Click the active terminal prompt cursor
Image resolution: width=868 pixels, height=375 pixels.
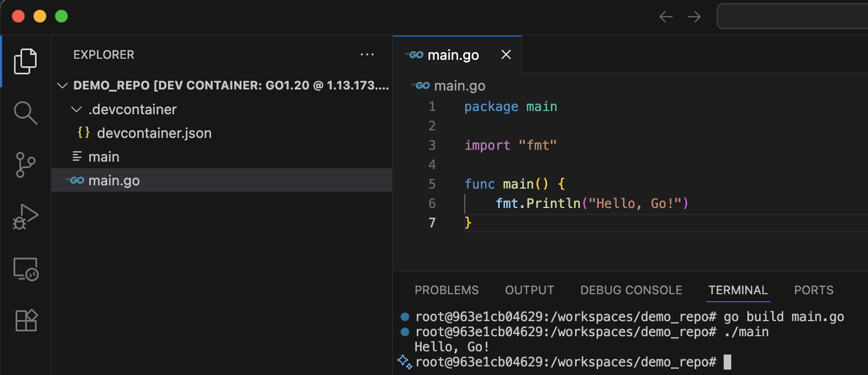[x=727, y=362]
